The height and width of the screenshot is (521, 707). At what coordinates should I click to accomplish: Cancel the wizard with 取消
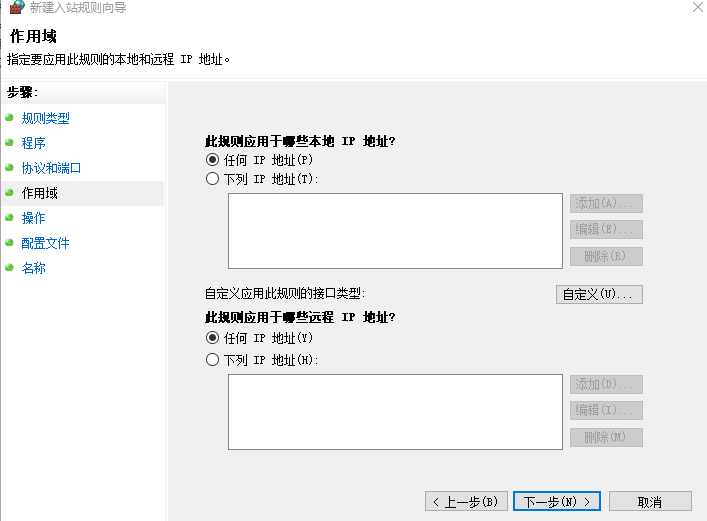click(650, 501)
